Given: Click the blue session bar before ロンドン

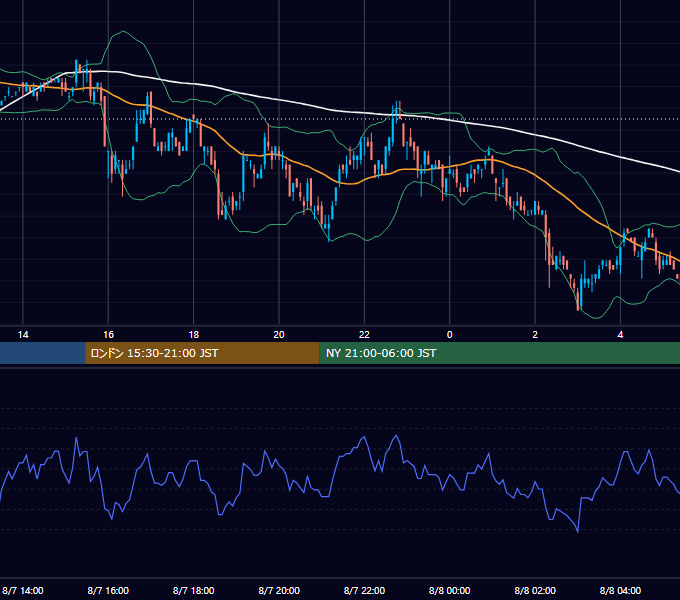Looking at the screenshot, I should point(42,353).
